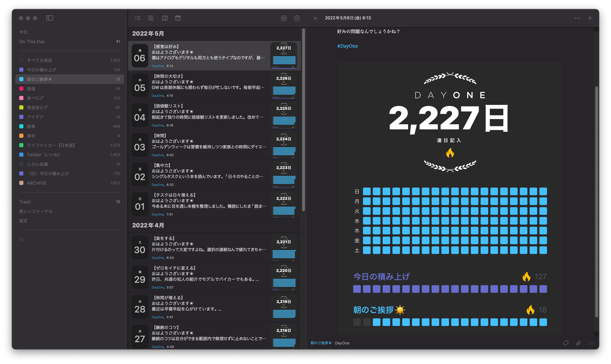The image size is (611, 364).
Task: Check the cloud sync status icon
Action: pyautogui.click(x=22, y=239)
